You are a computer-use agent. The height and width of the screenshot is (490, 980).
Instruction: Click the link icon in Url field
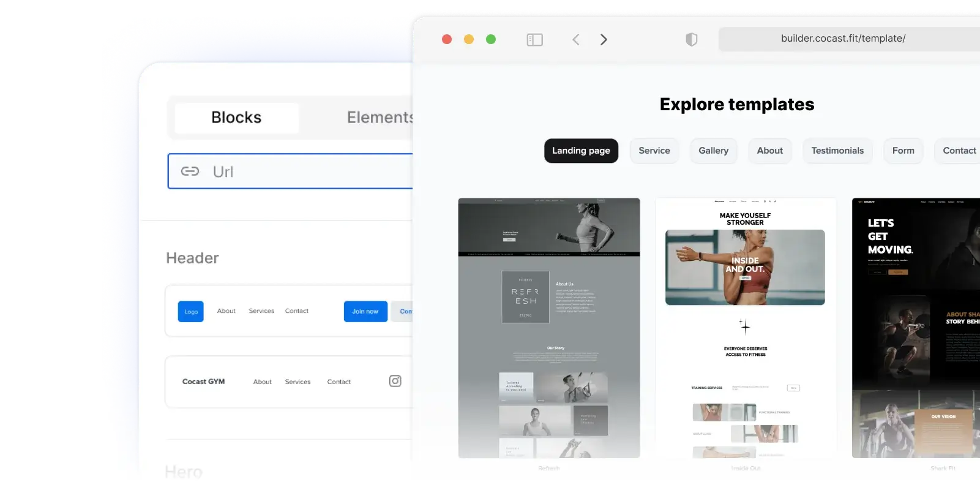coord(190,171)
